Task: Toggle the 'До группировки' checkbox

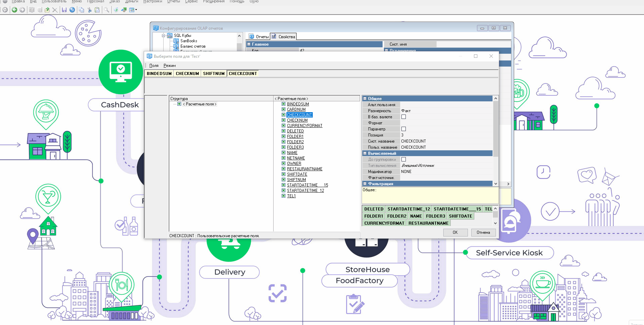Action: (403, 159)
